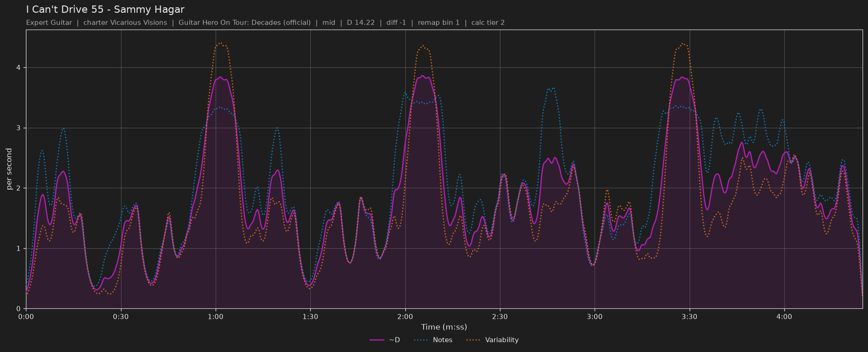The width and height of the screenshot is (868, 352).
Task: Click 'D 14.22' in the subtitle
Action: [x=361, y=23]
